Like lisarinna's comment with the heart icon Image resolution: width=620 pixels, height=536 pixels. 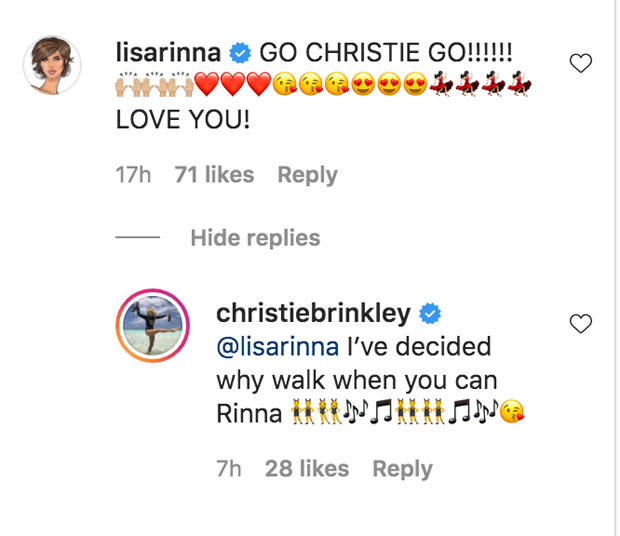(x=580, y=64)
